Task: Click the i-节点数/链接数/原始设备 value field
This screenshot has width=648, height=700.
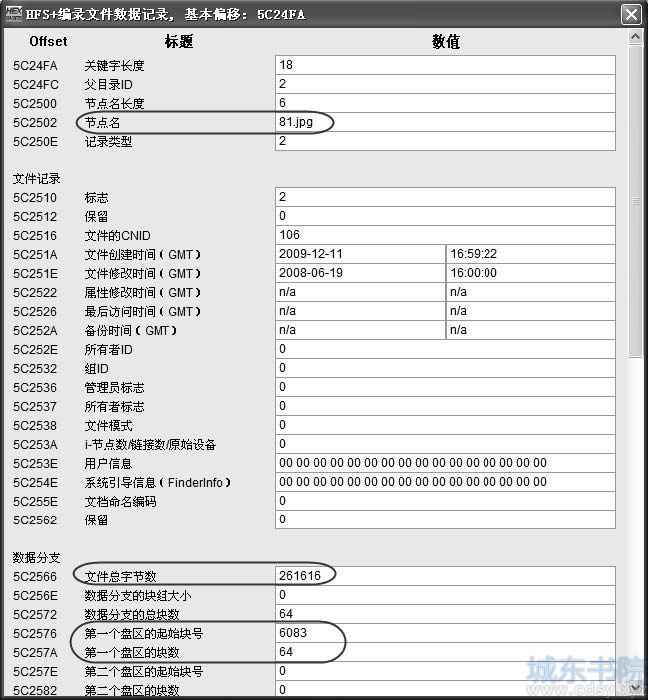Action: coord(445,444)
